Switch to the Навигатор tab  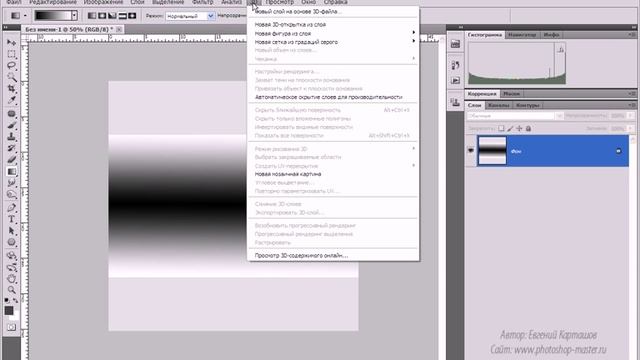click(522, 35)
